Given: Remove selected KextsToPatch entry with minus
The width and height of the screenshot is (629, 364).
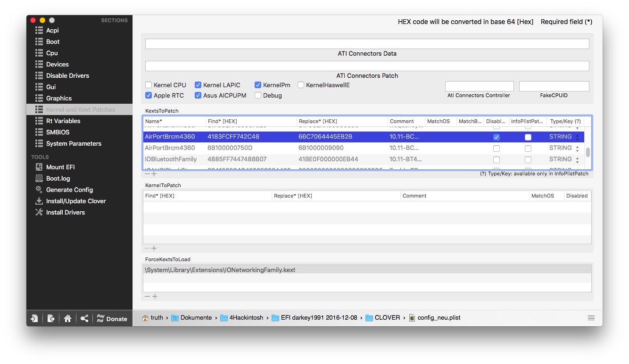Looking at the screenshot, I should tap(147, 174).
